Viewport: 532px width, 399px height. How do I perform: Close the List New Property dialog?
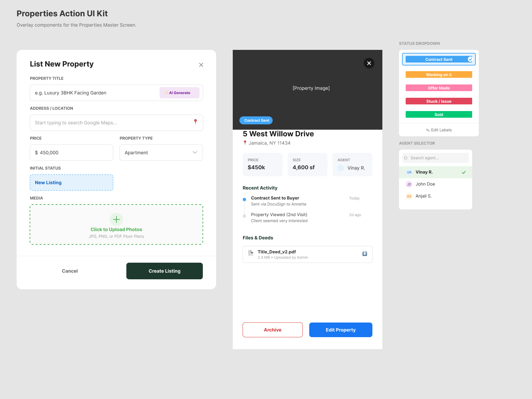tap(201, 65)
